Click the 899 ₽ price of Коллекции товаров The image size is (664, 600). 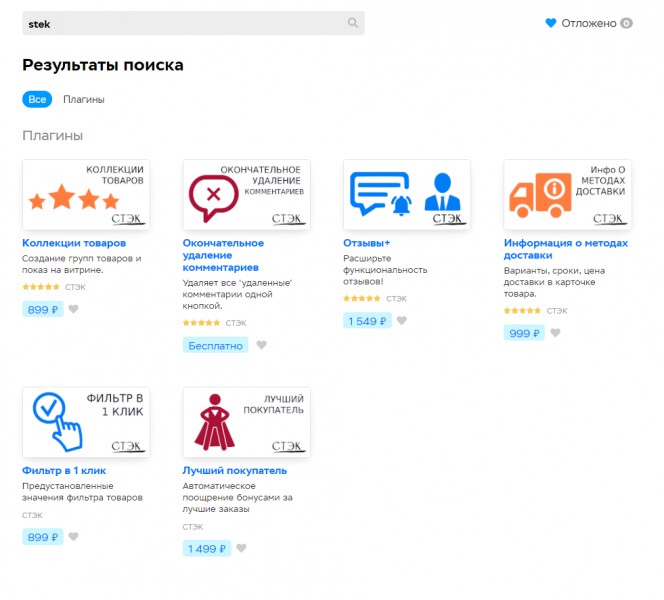pos(43,309)
